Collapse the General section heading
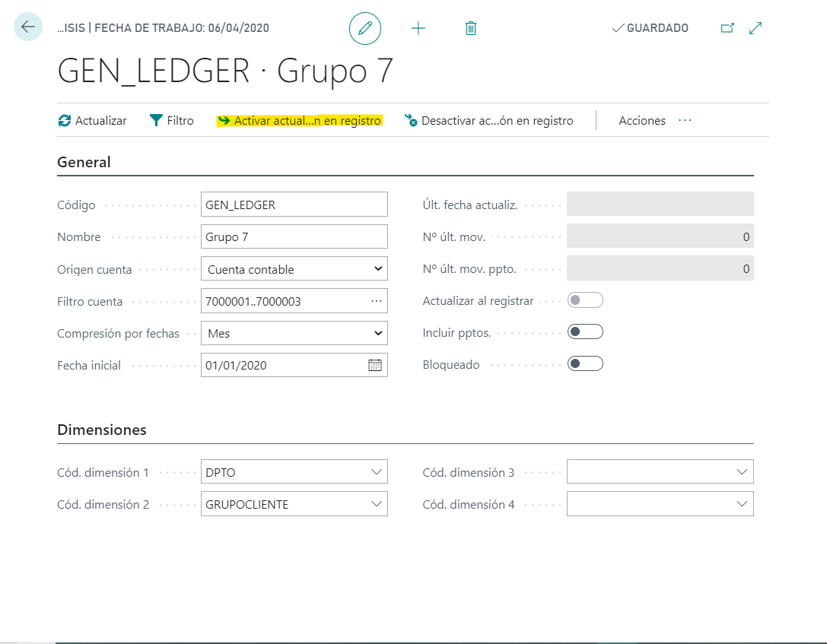 coord(84,162)
